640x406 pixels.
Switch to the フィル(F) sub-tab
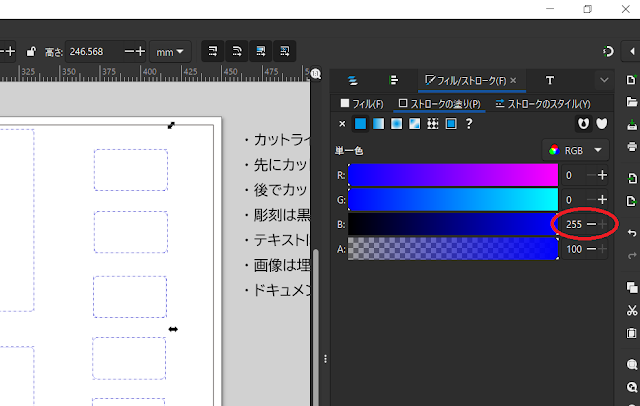point(362,104)
